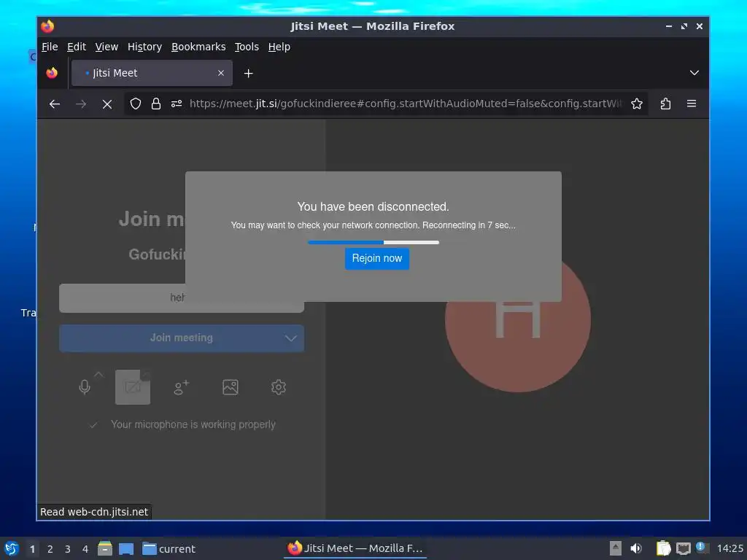Screen dimensions: 747x560
Task: Open the select background icon
Action: coord(230,387)
